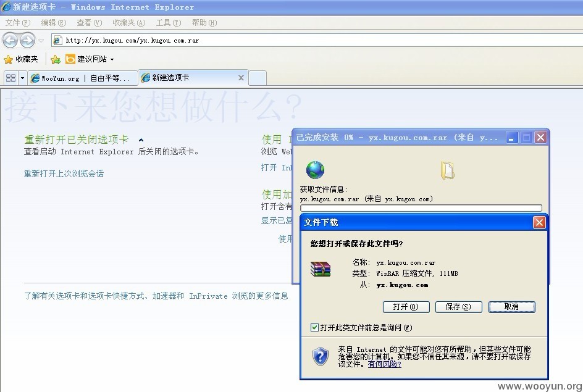Image resolution: width=583 pixels, height=392 pixels.
Task: Click the folder icon in download window
Action: point(447,170)
